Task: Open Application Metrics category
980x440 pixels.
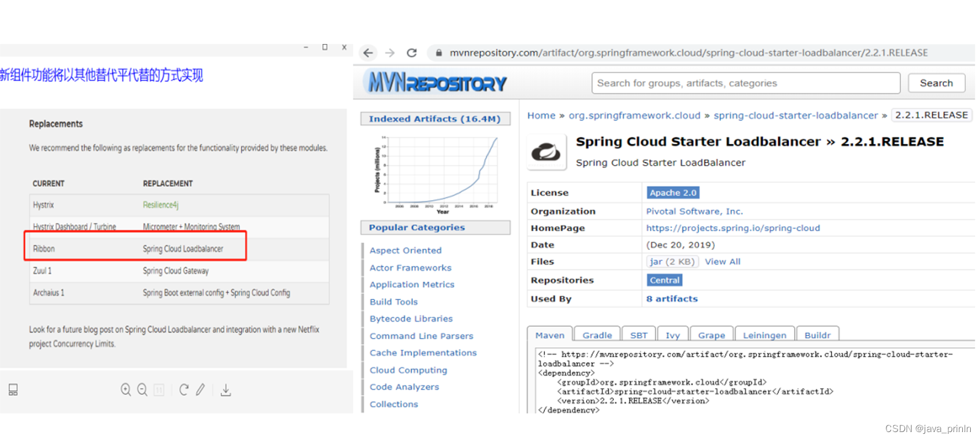Action: (412, 285)
